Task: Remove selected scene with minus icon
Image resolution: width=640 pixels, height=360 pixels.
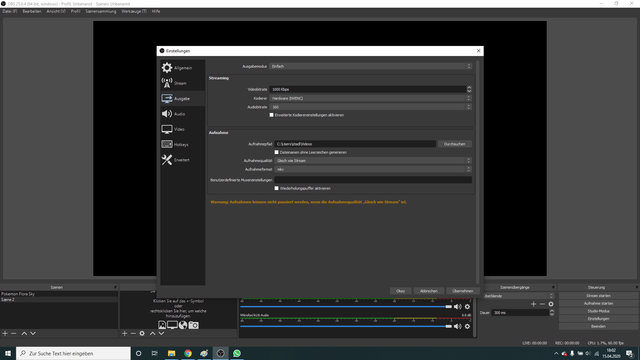Action: pos(13,333)
